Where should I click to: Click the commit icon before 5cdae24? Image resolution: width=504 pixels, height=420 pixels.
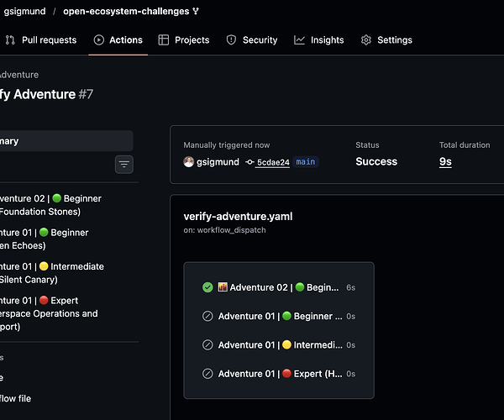tap(249, 162)
